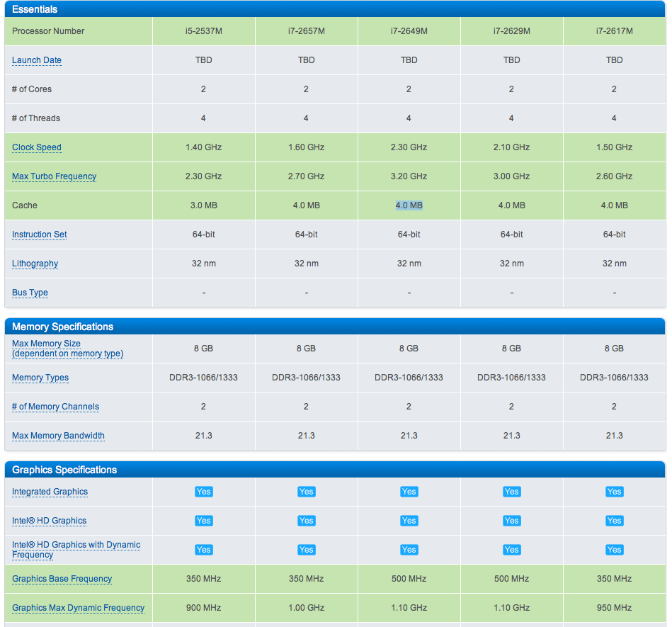
Task: Open the Instruction Set link
Action: point(40,235)
